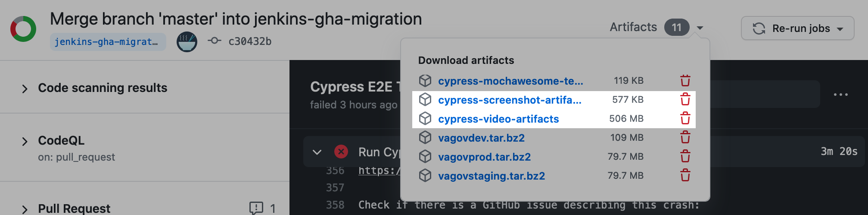Click the Pull Request comment count icon
Image resolution: width=868 pixels, height=215 pixels.
256,208
